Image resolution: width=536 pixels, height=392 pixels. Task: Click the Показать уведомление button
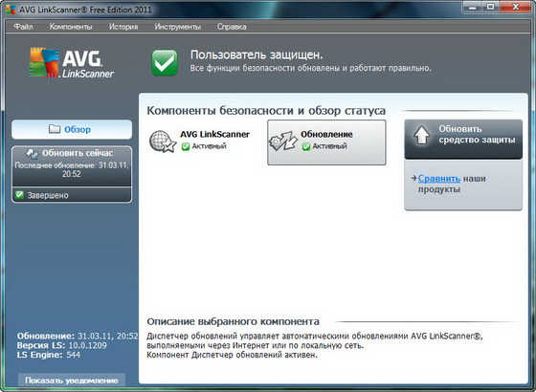click(x=72, y=381)
